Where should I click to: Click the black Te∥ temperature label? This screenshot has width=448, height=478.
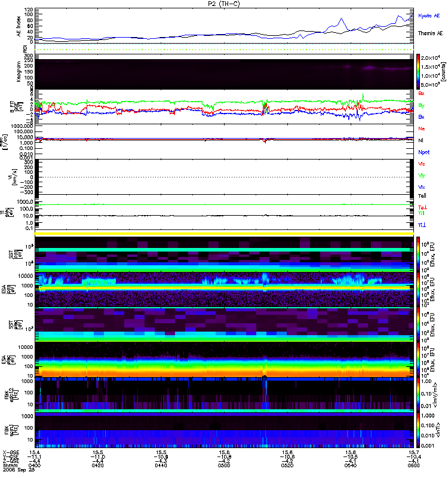pyautogui.click(x=422, y=196)
